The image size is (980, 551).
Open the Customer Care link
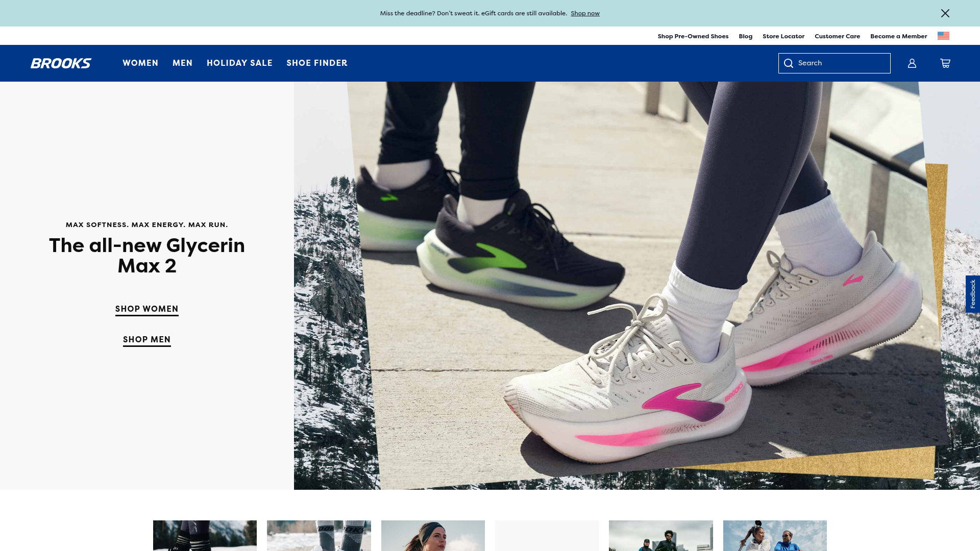[837, 36]
